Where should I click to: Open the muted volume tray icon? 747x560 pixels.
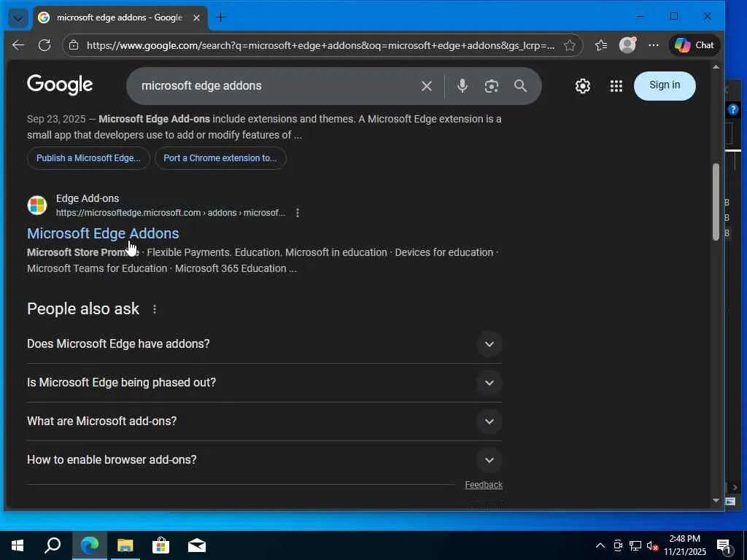(x=653, y=545)
